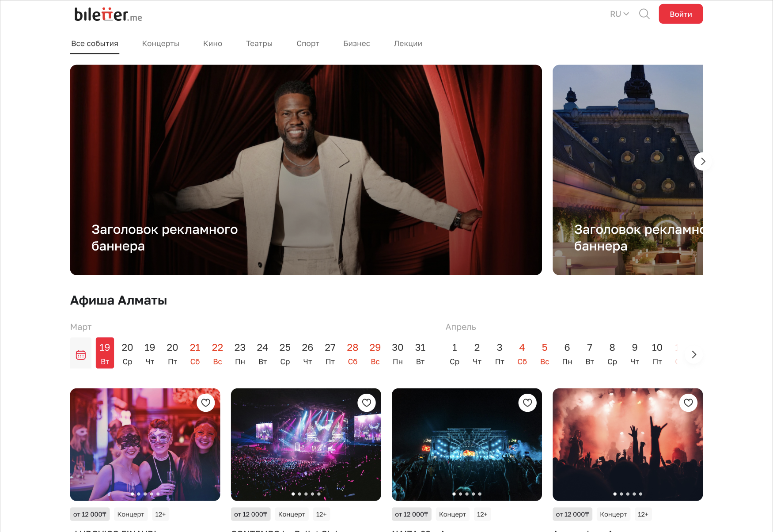The height and width of the screenshot is (532, 773).
Task: Favorite the masquerade party event card
Action: 206,402
